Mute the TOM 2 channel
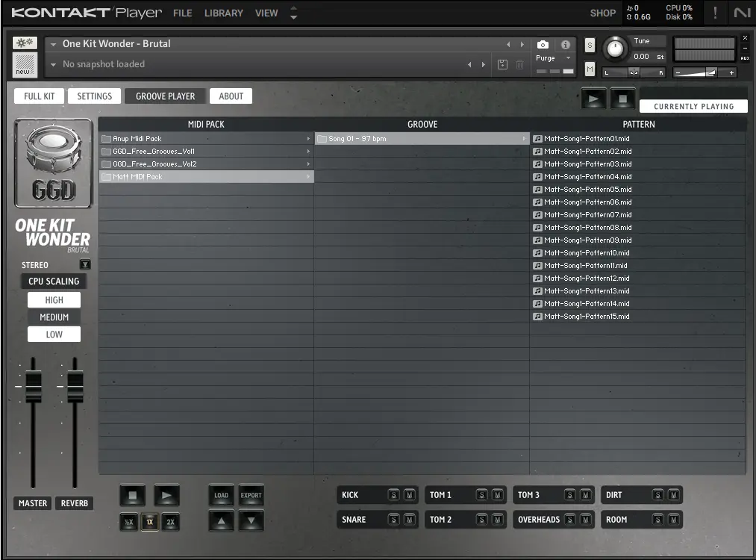The image size is (756, 560). 497,520
